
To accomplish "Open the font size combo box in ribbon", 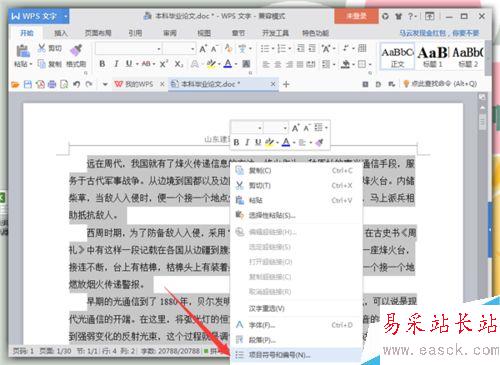I will click(179, 49).
